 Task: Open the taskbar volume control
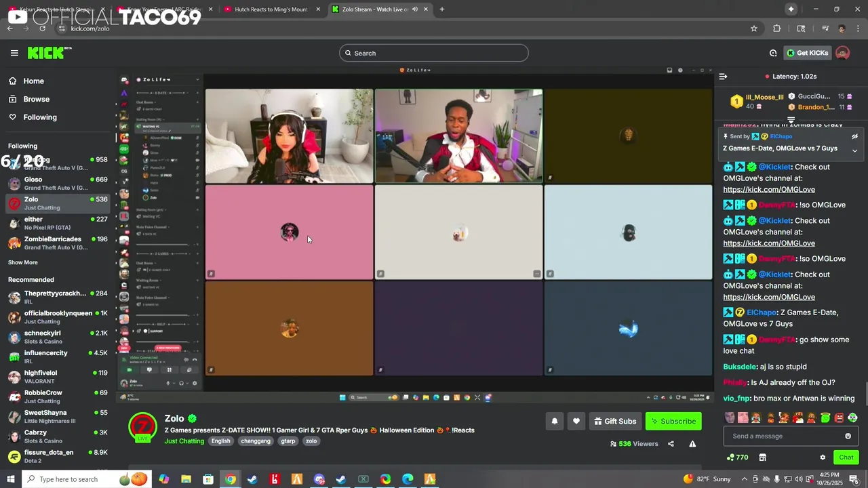click(799, 479)
